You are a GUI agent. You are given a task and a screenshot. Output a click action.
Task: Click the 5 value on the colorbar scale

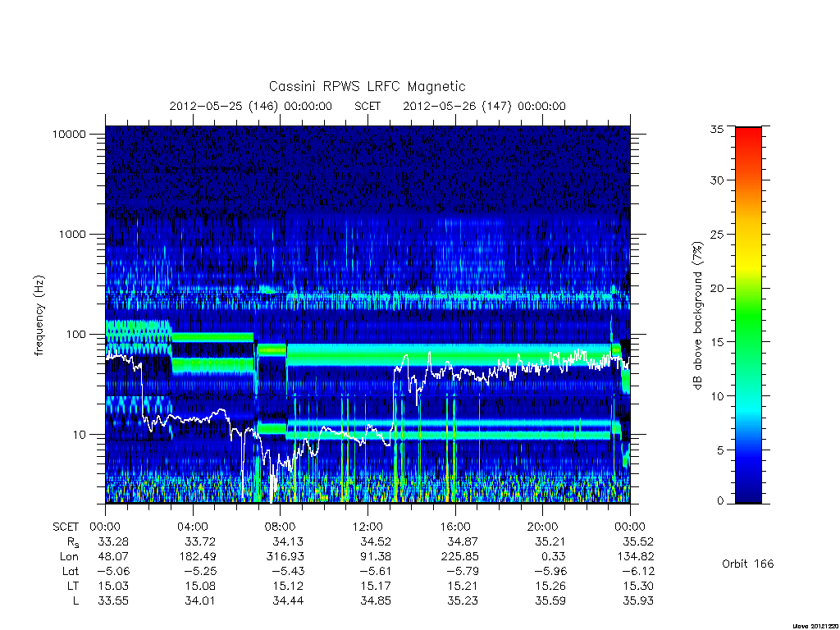(x=720, y=450)
